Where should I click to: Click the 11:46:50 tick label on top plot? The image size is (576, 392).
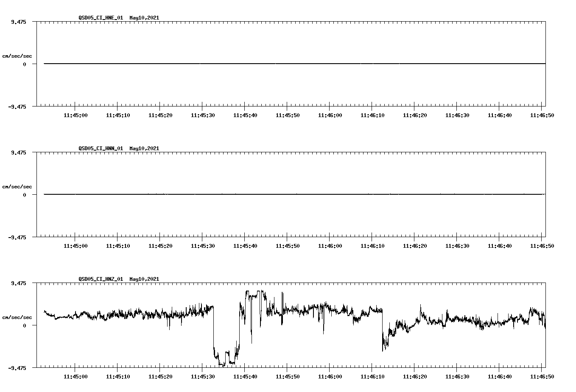(542, 115)
